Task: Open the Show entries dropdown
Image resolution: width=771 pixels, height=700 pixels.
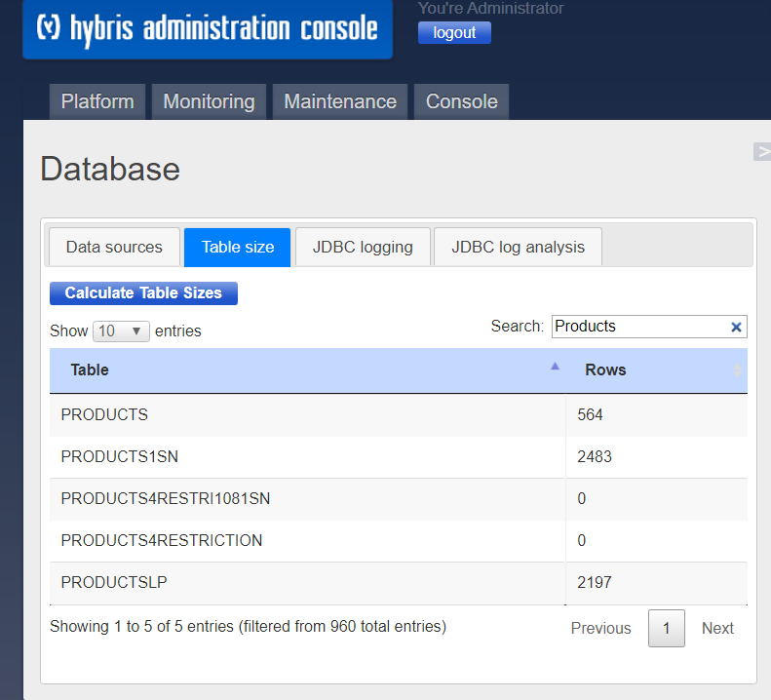Action: (x=121, y=331)
